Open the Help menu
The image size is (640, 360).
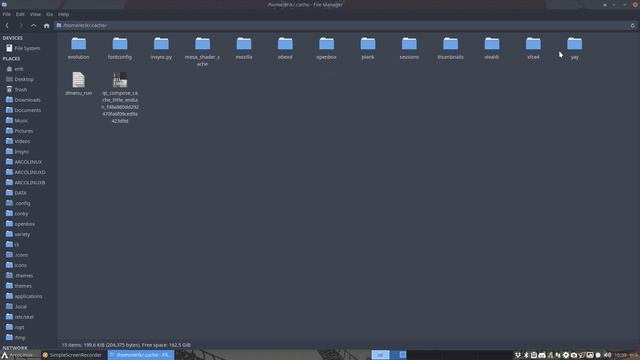[x=63, y=14]
